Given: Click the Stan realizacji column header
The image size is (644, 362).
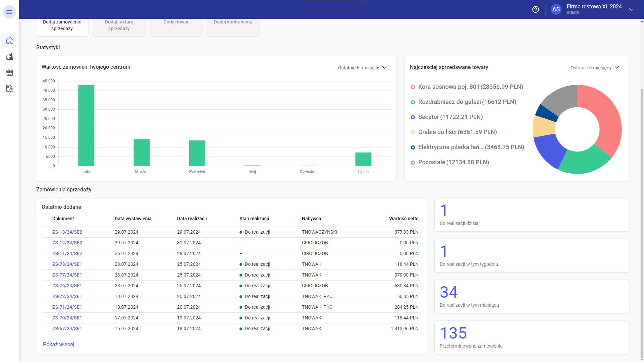Looking at the screenshot, I should 254,219.
